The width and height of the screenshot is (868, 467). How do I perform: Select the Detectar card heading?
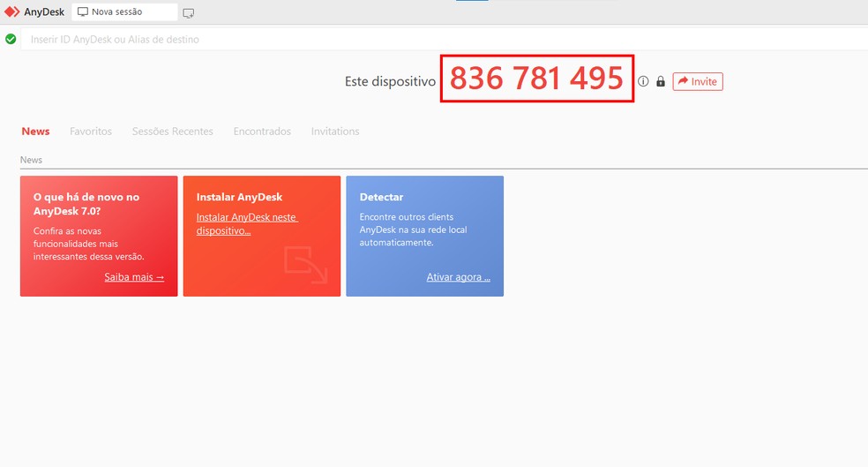(x=381, y=197)
